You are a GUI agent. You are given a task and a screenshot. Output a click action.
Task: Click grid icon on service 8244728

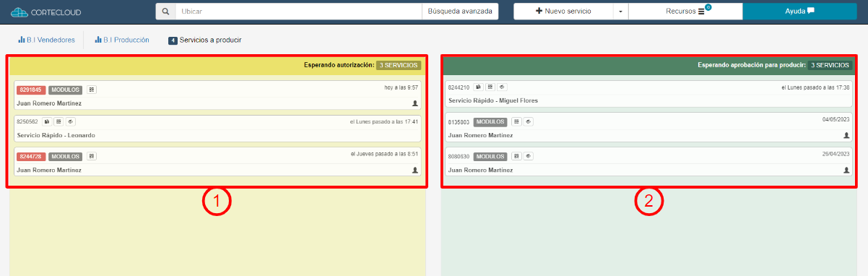[92, 156]
